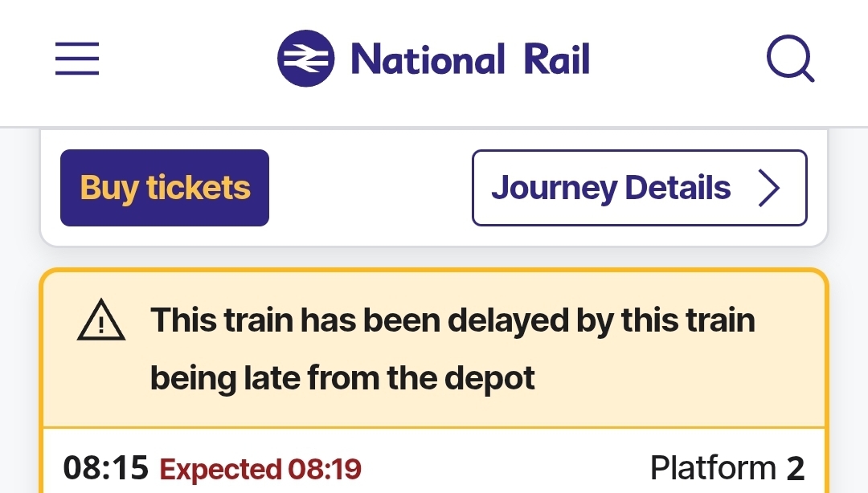
Task: Open the hamburger navigation menu
Action: click(77, 59)
